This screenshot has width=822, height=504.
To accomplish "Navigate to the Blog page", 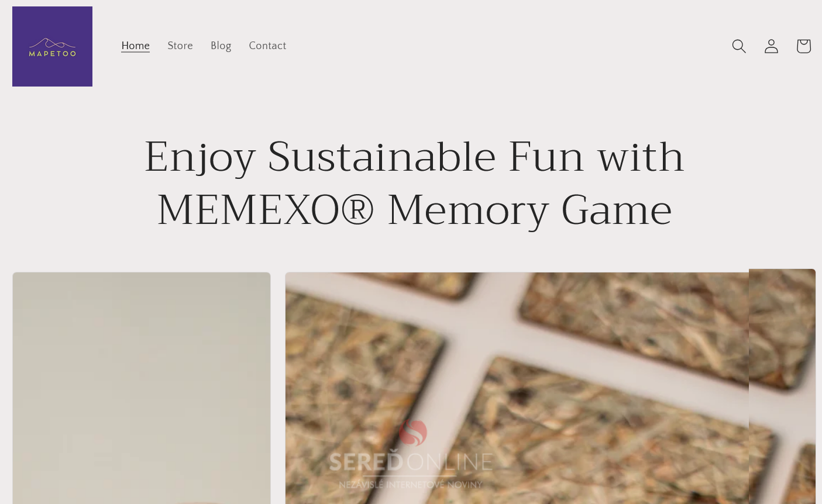I will [x=221, y=46].
